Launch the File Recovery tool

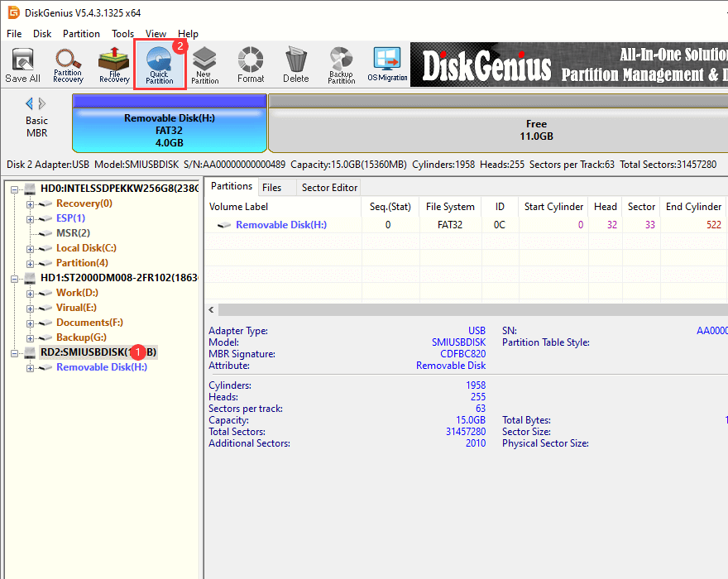(x=114, y=65)
